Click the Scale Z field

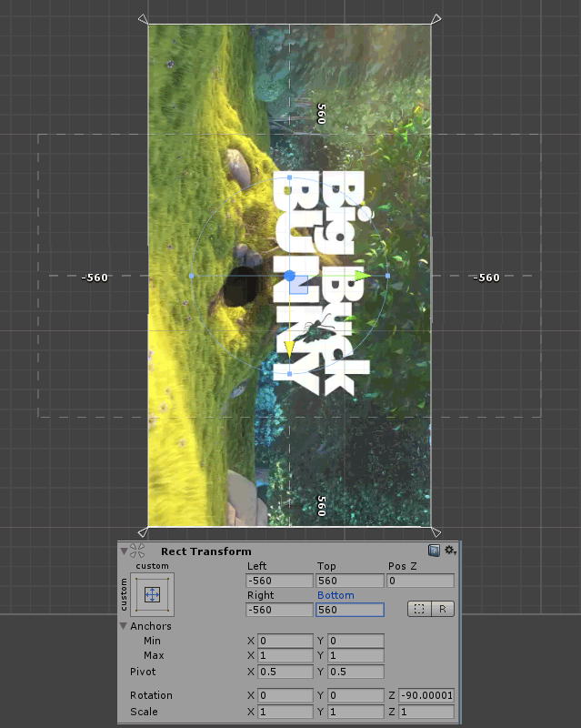point(426,712)
